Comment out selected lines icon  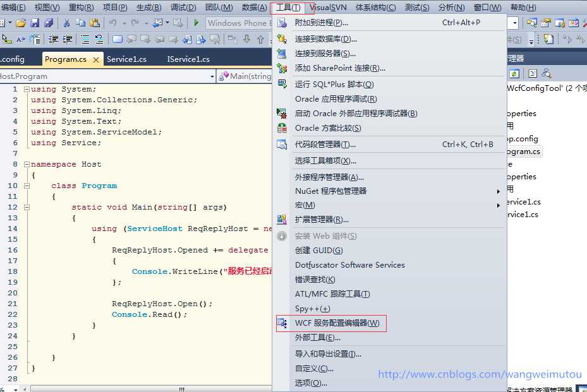point(85,39)
